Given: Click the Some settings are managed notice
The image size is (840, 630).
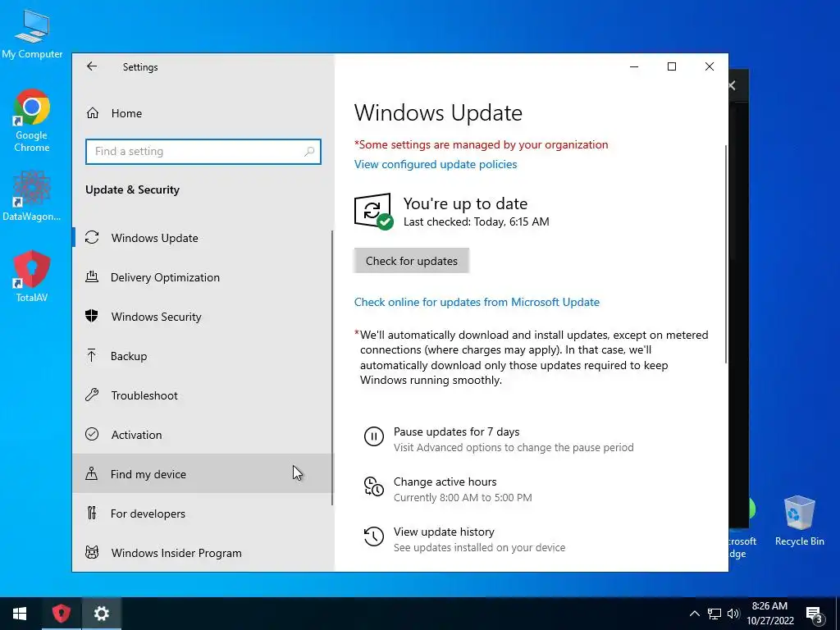Looking at the screenshot, I should coord(481,144).
